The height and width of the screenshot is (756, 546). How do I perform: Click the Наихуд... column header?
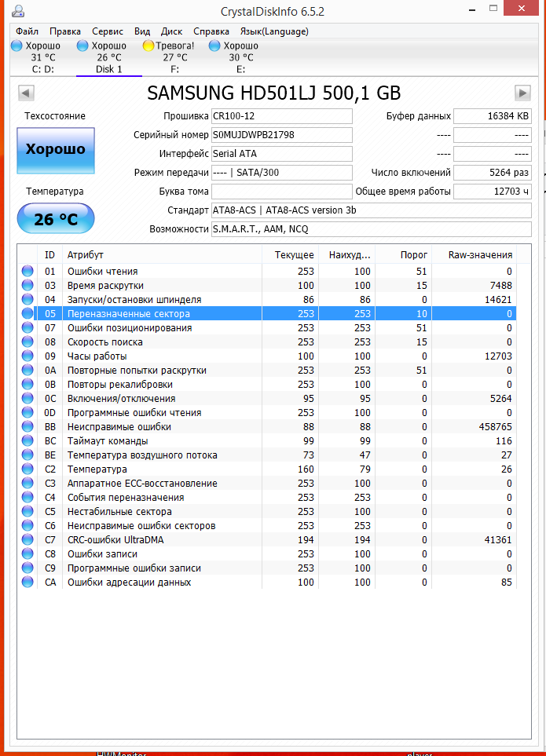pyautogui.click(x=346, y=254)
